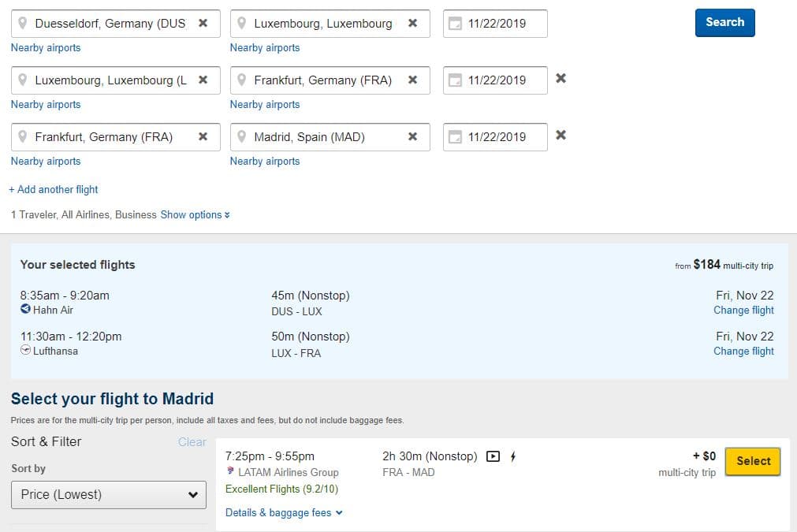Remove the Frankfurt to Madrid flight row

pyautogui.click(x=561, y=136)
